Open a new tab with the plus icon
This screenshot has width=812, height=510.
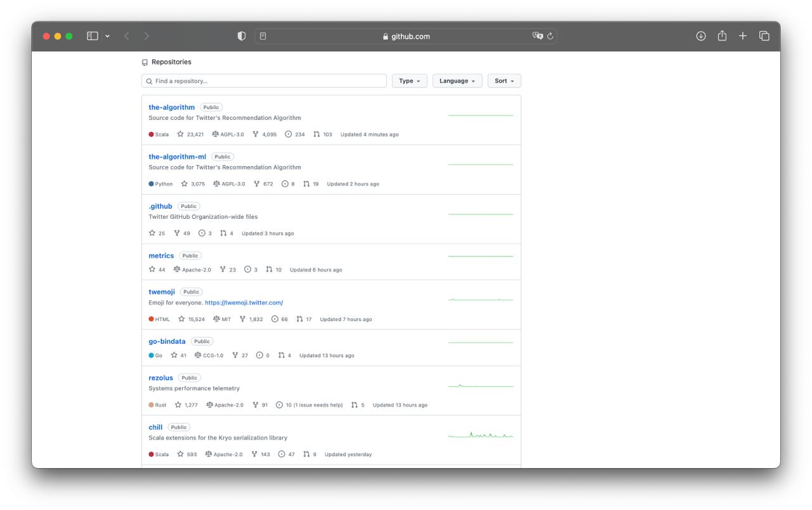743,36
